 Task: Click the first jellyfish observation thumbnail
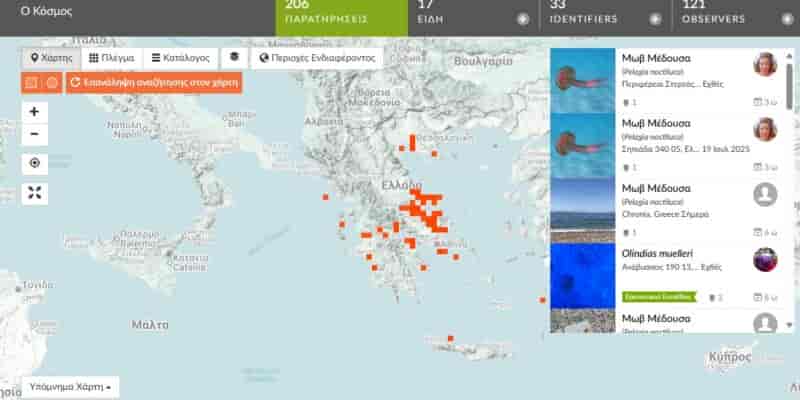pos(582,80)
